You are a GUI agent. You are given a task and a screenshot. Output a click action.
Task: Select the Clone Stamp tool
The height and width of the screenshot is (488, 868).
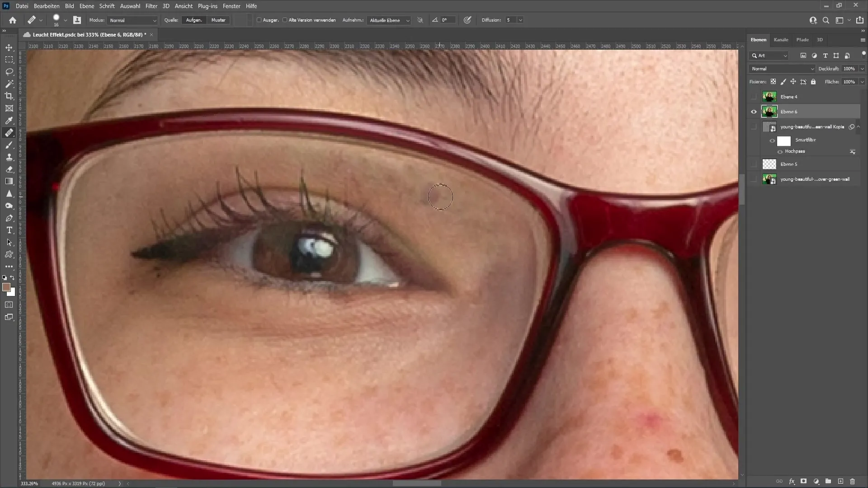click(x=9, y=157)
